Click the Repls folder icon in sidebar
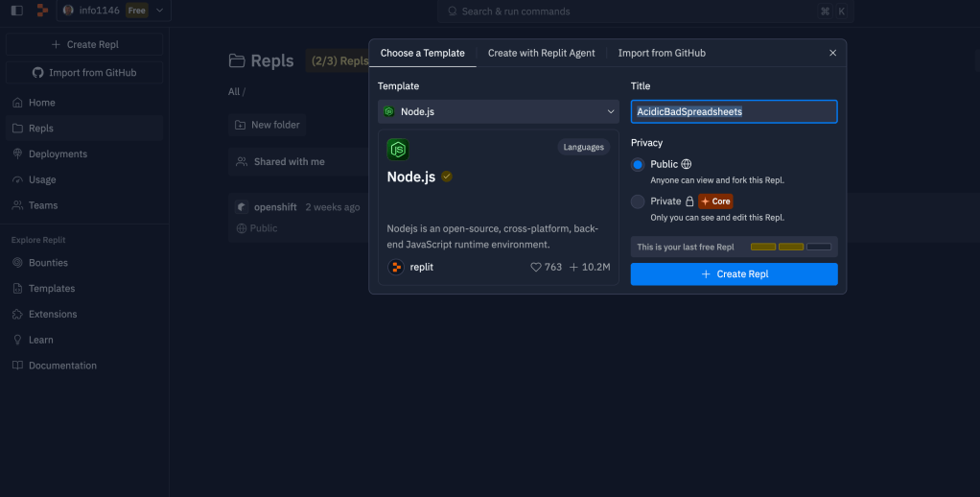Viewport: 980px width, 497px height. coord(17,129)
